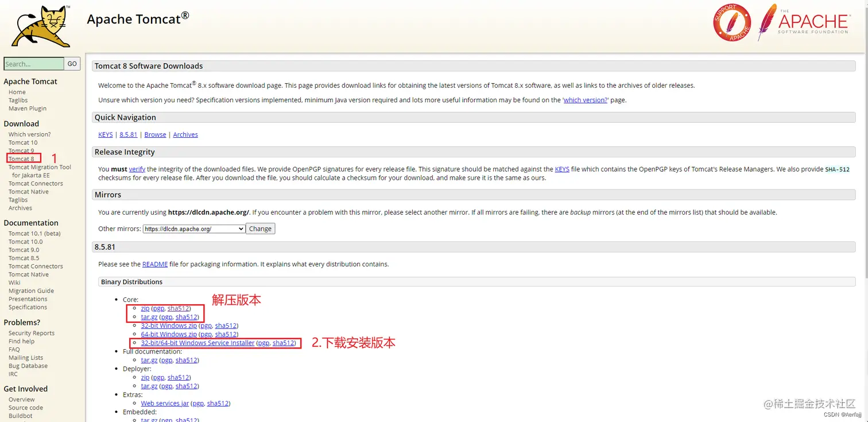Viewport: 868px width, 422px height.
Task: Open the Maven Plugin link
Action: 28,108
